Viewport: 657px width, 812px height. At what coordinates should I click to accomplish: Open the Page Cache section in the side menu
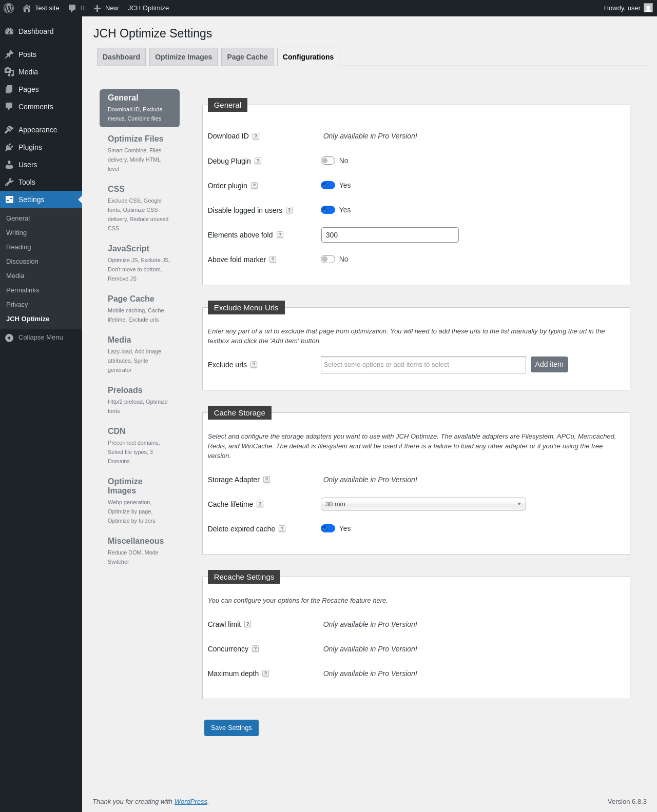[140, 308]
